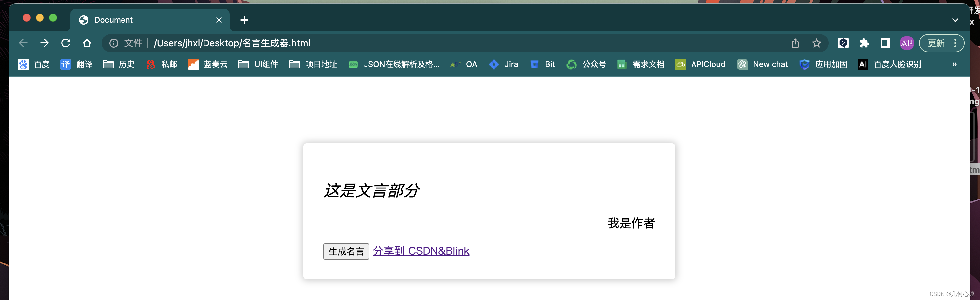Screen dimensions: 980x300
Task: Reload the page with the refresh icon
Action: [66, 43]
